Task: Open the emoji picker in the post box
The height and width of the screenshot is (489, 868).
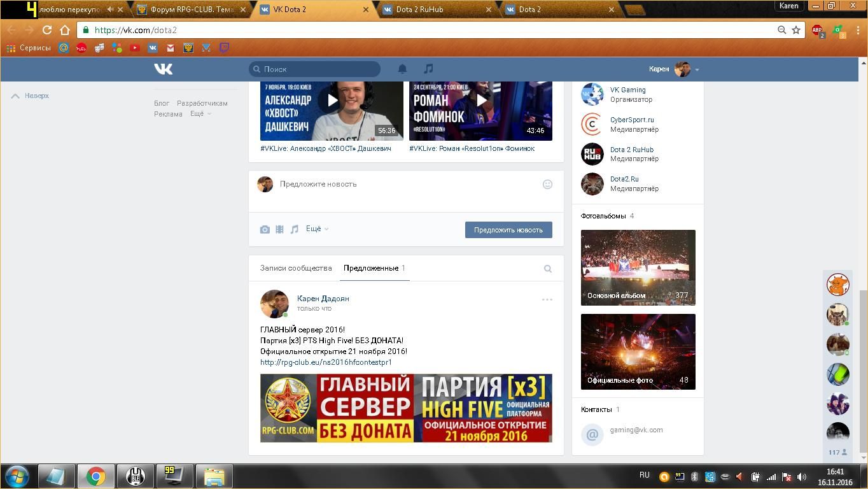Action: (547, 184)
